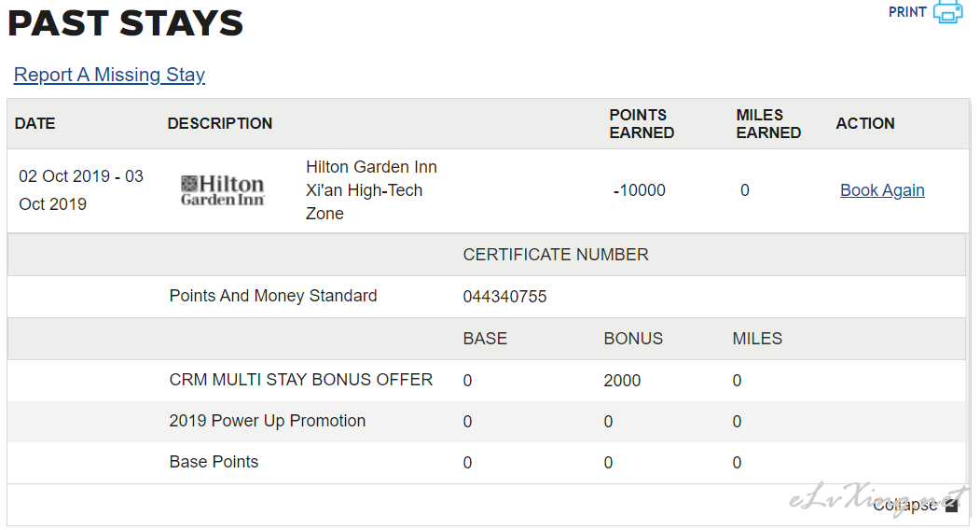Click the DESCRIPTION column header
This screenshot has height=530, width=980.
pos(220,123)
